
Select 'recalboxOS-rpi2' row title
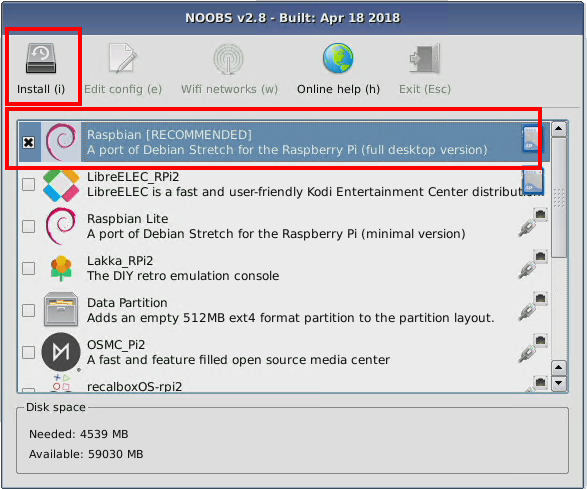[134, 386]
